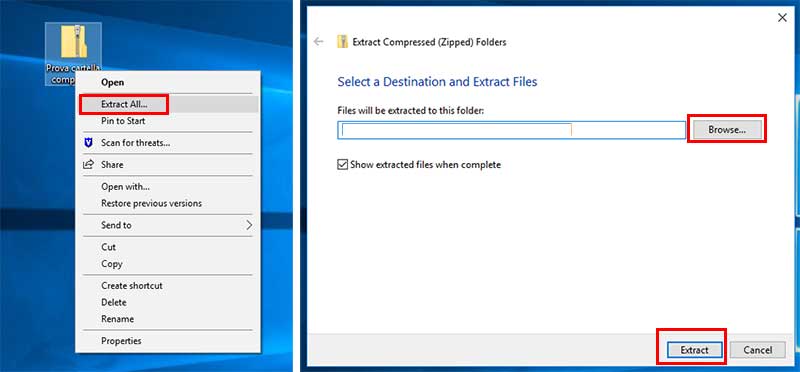Click the Select a Destination and Extract Files heading

point(437,82)
